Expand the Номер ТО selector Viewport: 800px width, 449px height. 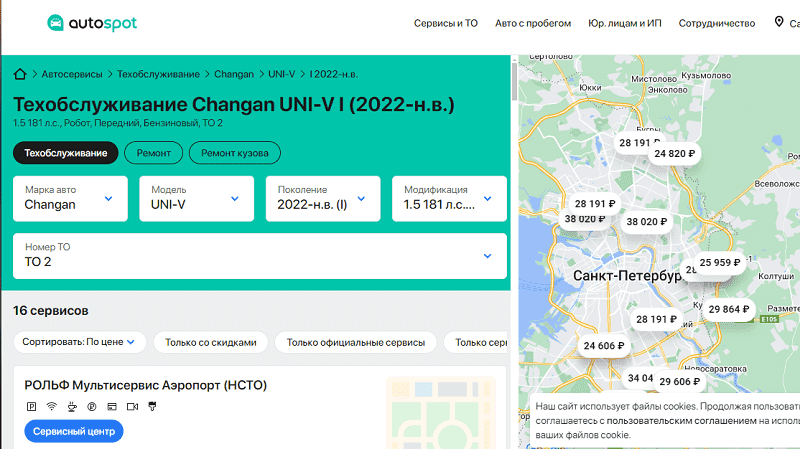260,256
